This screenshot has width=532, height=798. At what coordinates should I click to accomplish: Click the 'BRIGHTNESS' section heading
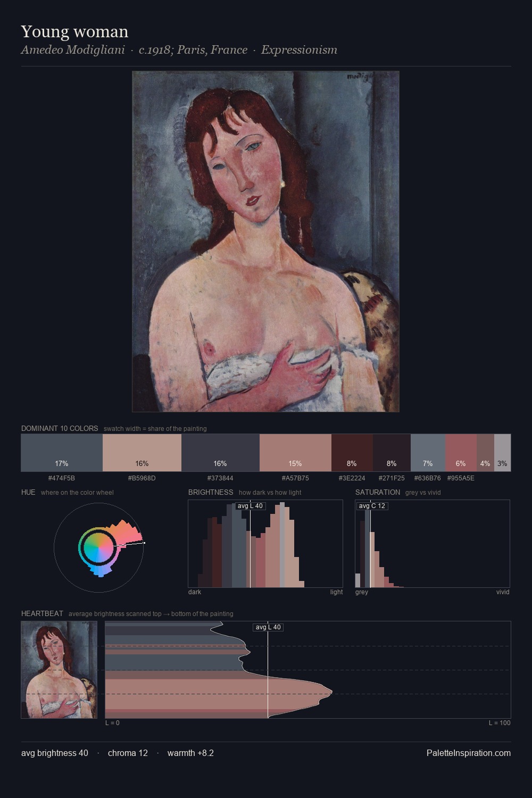click(211, 492)
